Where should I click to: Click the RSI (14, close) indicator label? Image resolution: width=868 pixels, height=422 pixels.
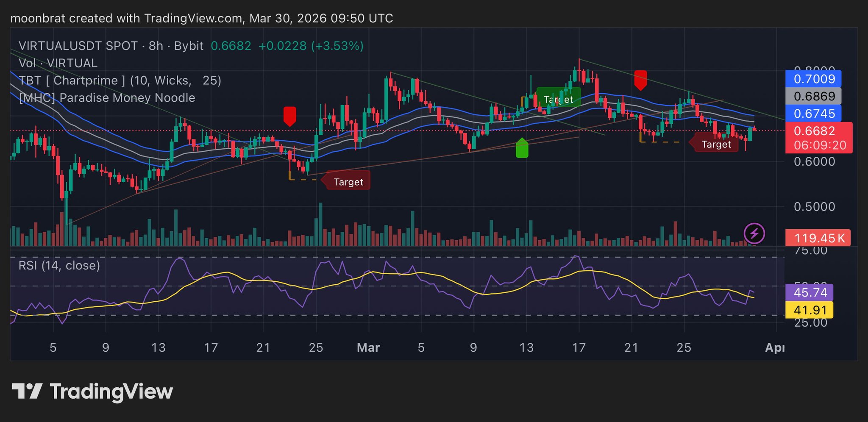tap(59, 266)
